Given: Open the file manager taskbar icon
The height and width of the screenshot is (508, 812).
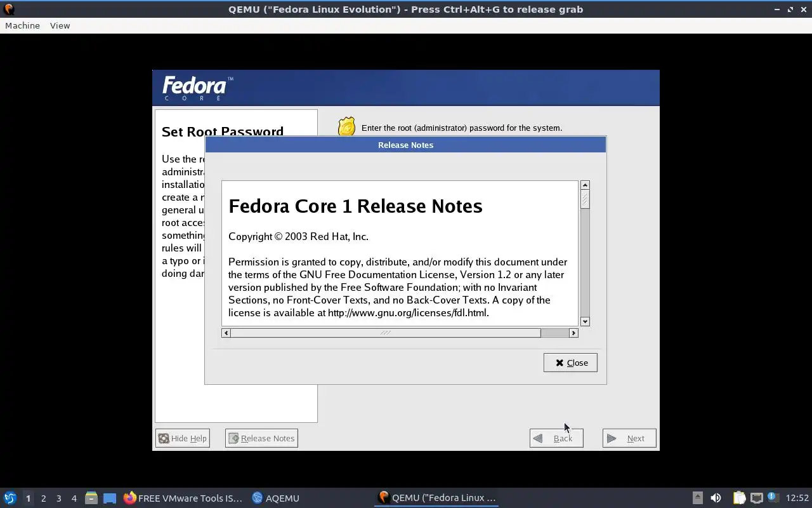Looking at the screenshot, I should pos(91,498).
